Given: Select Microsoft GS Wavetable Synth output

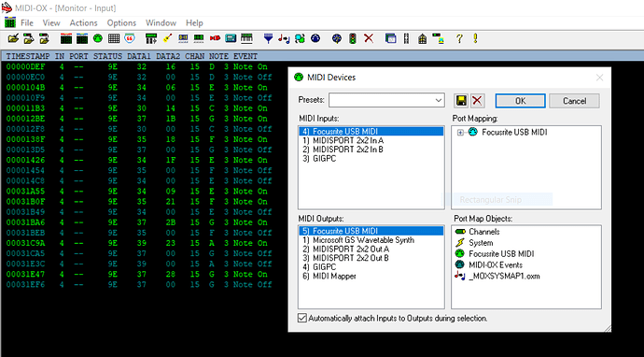Looking at the screenshot, I should [371, 240].
